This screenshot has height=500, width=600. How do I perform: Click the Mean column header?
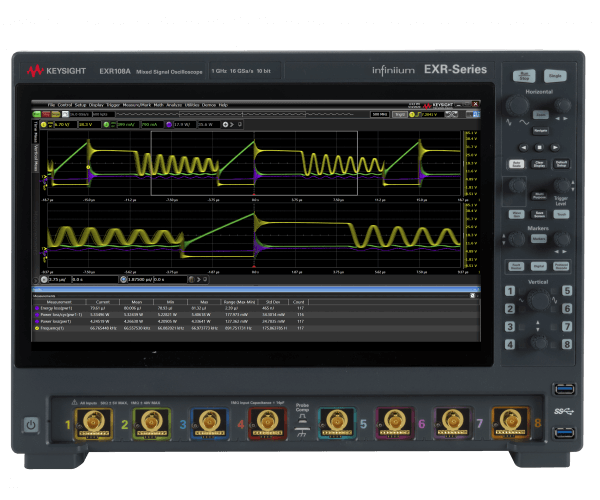pyautogui.click(x=137, y=302)
